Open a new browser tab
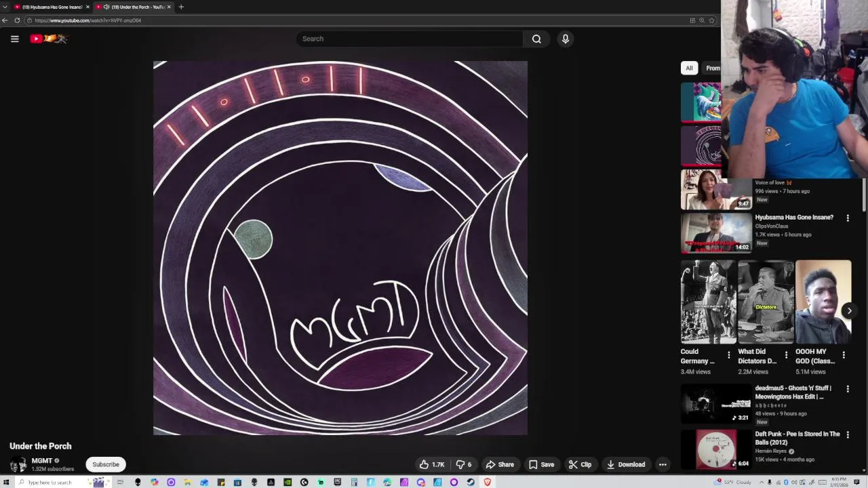This screenshot has height=488, width=868. coord(181,7)
